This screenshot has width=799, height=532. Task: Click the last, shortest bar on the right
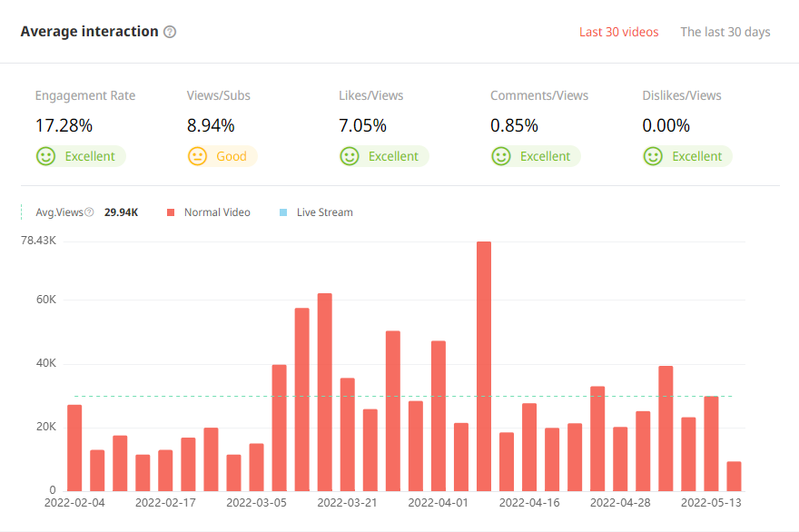(x=734, y=477)
